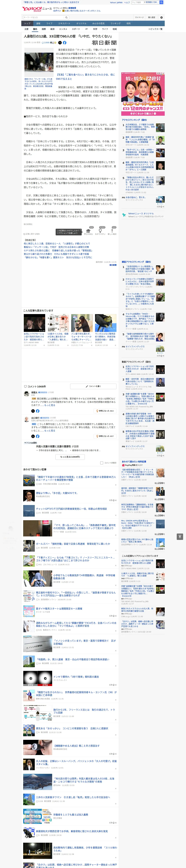186x868 pixels.
Task: Select the 速報 navigation tab
Action: (x=38, y=24)
